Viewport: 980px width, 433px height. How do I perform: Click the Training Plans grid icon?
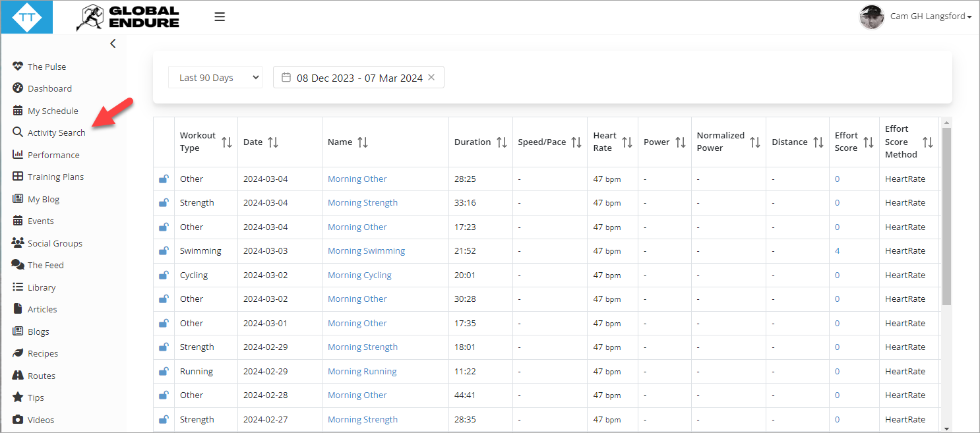click(18, 177)
